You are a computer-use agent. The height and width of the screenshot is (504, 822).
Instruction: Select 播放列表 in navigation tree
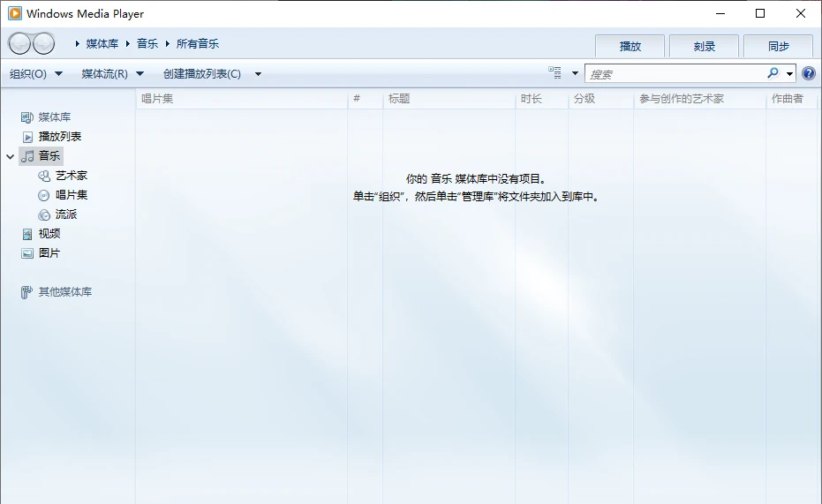tap(60, 137)
